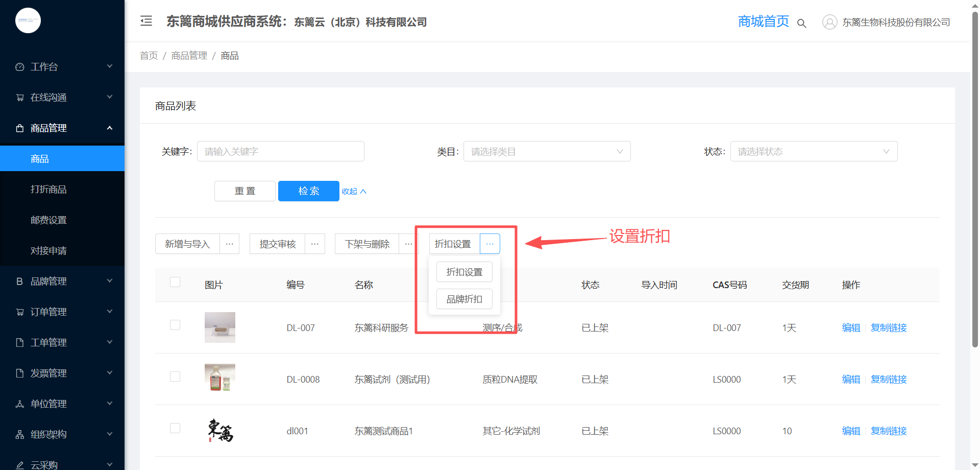Click the DL-007 product thumbnail
Image resolution: width=980 pixels, height=470 pixels.
click(220, 327)
